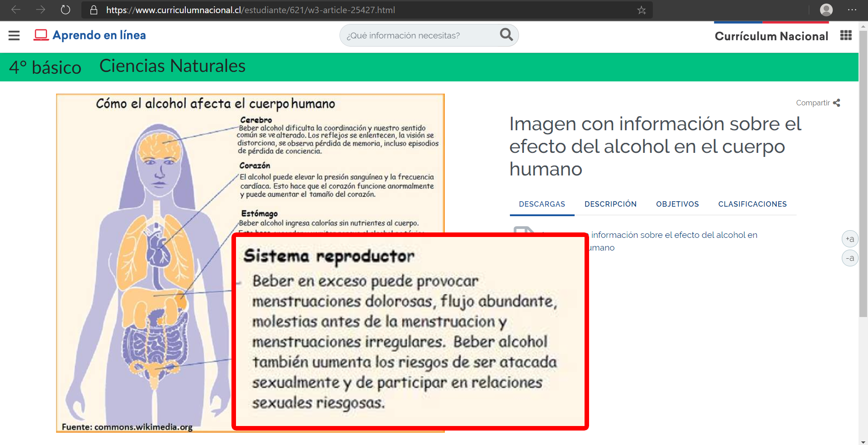
Task: Click the 'Estómago' heading in the infographic
Action: (x=259, y=213)
